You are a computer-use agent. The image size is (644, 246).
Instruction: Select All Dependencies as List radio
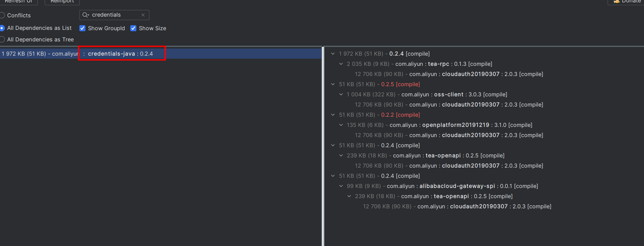(x=2, y=28)
